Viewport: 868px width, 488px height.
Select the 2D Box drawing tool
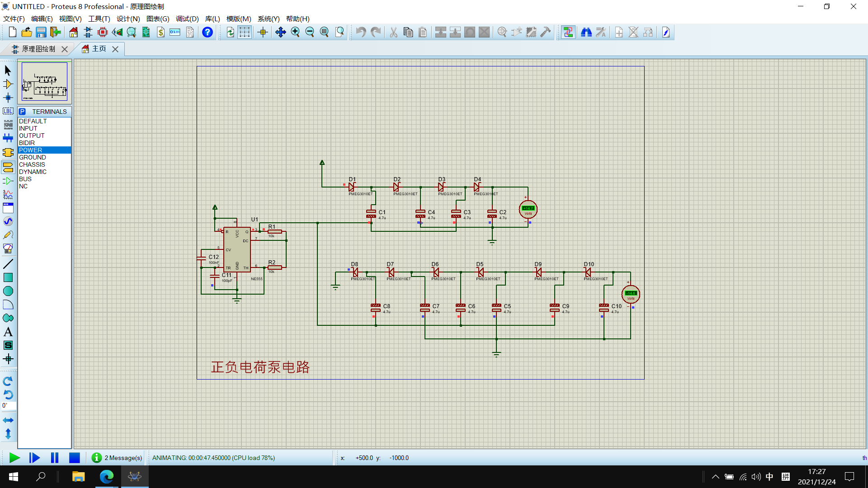pyautogui.click(x=8, y=277)
